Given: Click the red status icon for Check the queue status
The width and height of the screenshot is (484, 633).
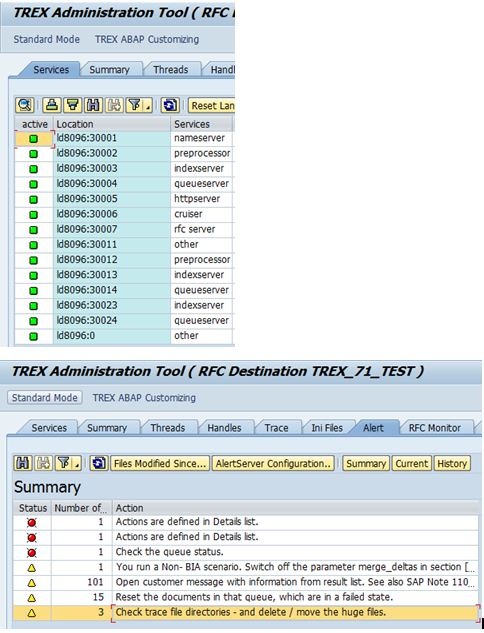Looking at the screenshot, I should pyautogui.click(x=32, y=552).
